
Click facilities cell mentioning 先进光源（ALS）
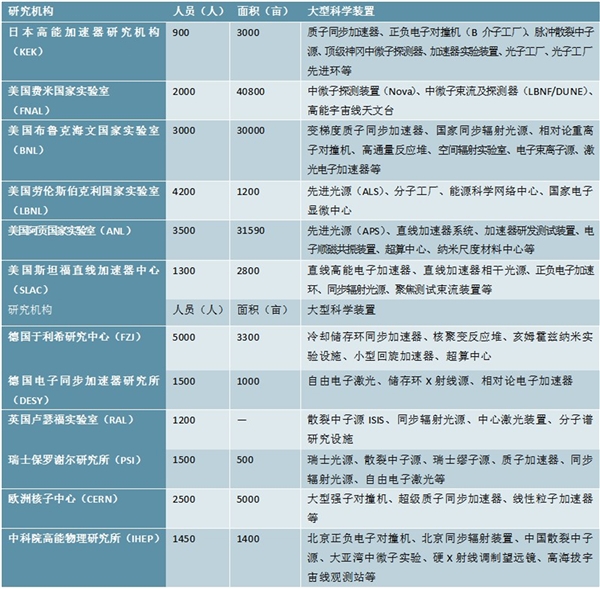[450, 200]
